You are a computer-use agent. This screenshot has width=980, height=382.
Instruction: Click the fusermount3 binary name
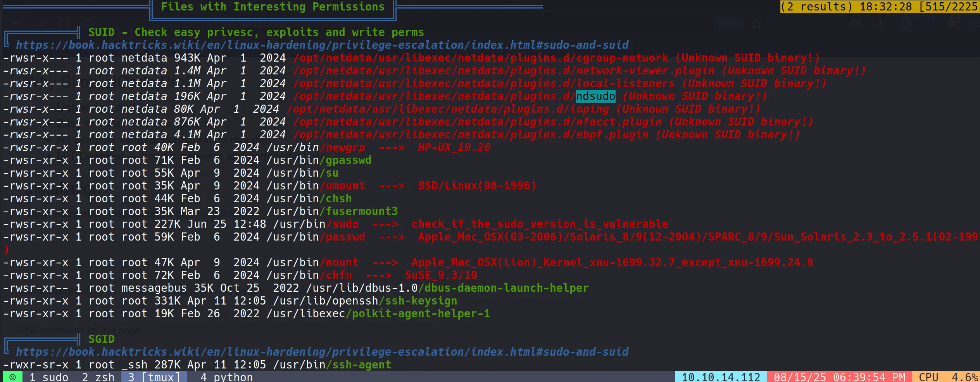point(362,212)
